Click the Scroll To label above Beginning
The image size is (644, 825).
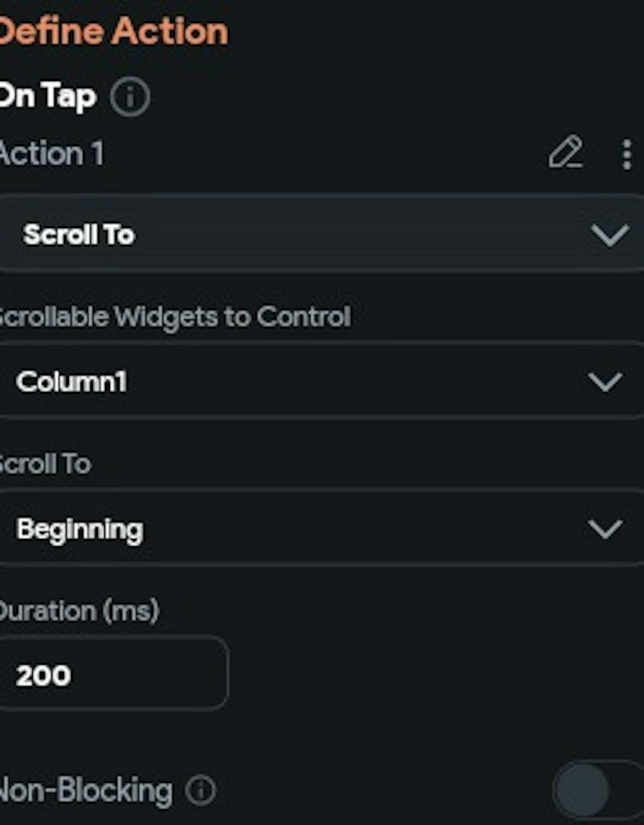(45, 464)
